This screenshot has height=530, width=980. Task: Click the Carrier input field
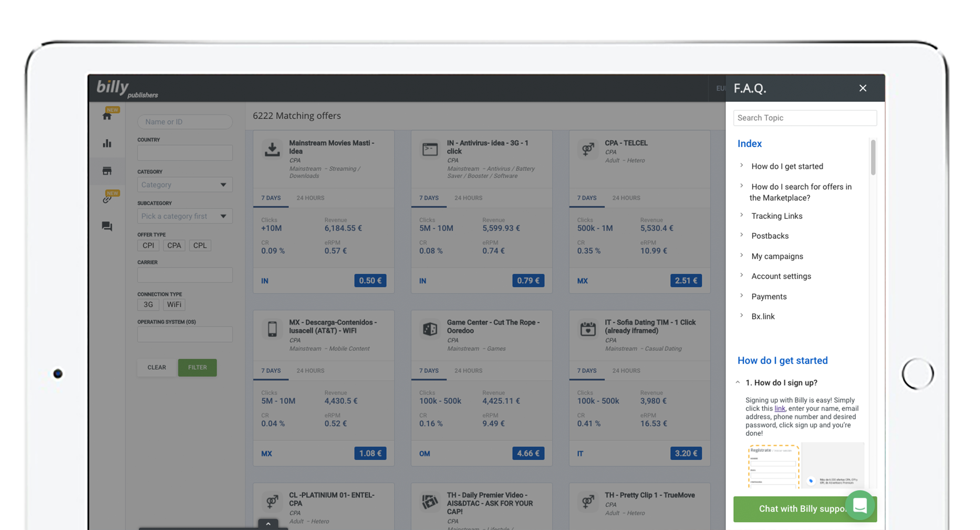pyautogui.click(x=185, y=275)
